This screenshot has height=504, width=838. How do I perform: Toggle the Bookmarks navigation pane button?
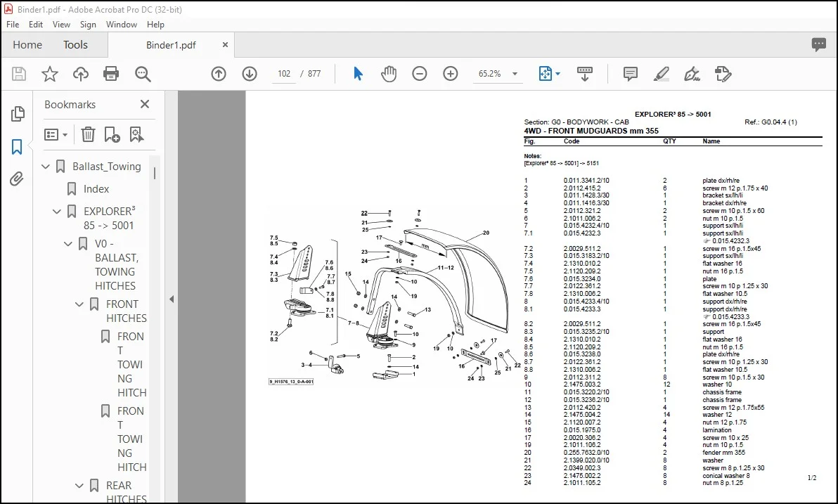click(x=17, y=147)
